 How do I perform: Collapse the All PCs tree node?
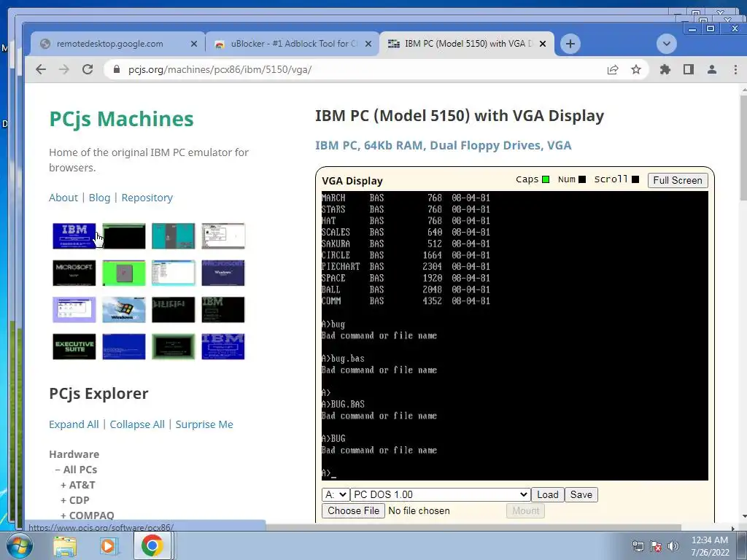click(76, 470)
